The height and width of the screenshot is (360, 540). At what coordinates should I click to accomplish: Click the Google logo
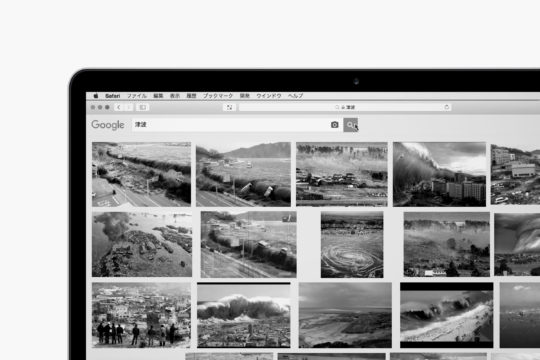coord(108,125)
